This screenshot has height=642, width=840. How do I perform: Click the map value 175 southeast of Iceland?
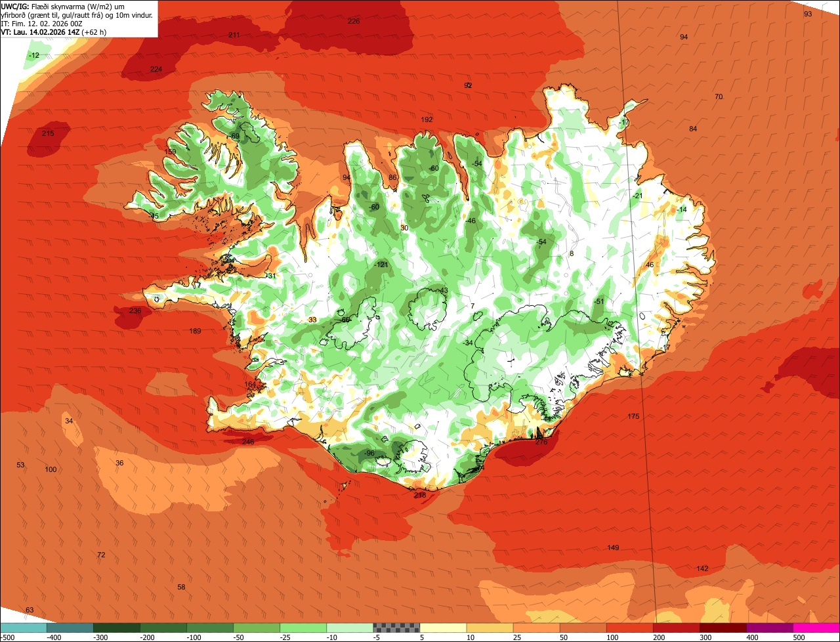tap(633, 416)
